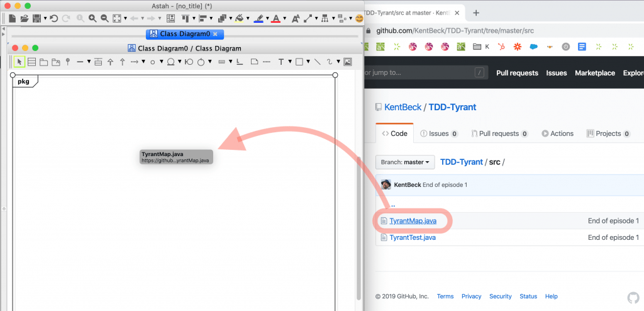The width and height of the screenshot is (644, 311).
Task: Open the Status footer link
Action: click(528, 296)
